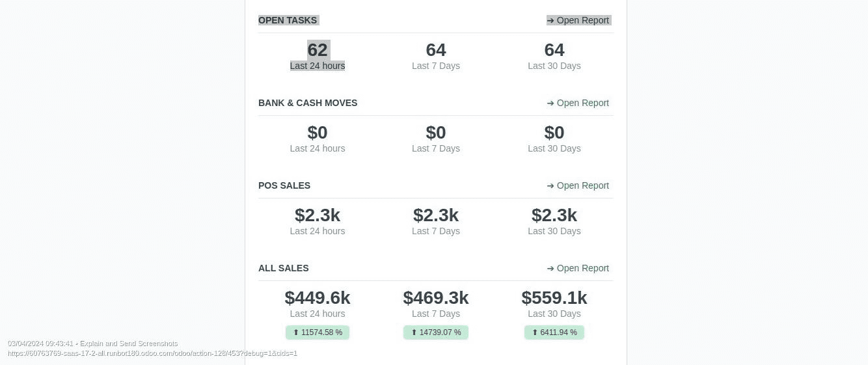Click the ALL SALES section heading
Image resolution: width=868 pixels, height=365 pixels.
tap(284, 268)
